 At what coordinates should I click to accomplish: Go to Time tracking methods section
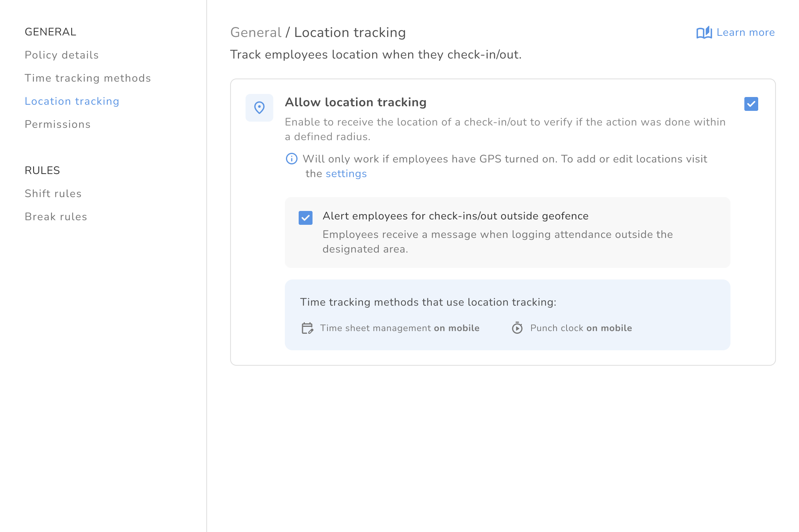[x=88, y=78]
